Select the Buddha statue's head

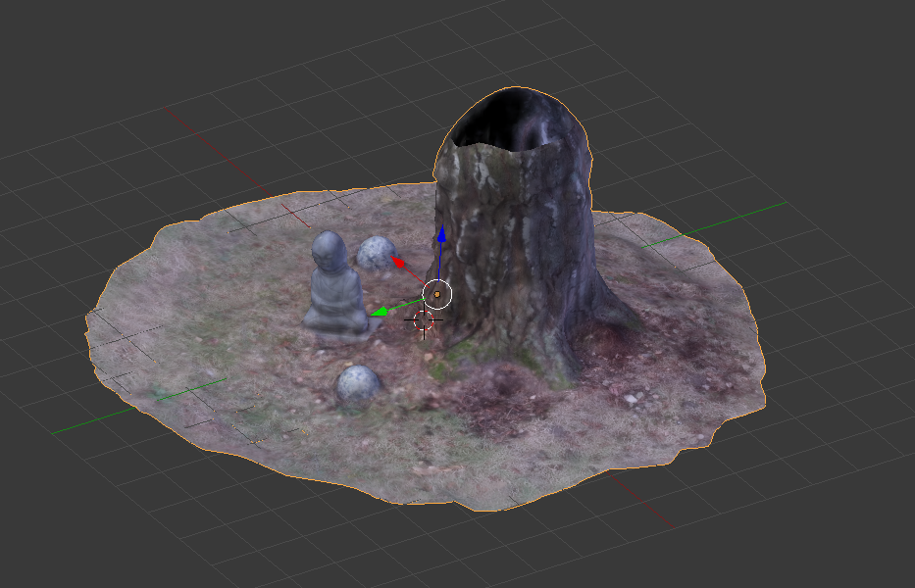329,252
